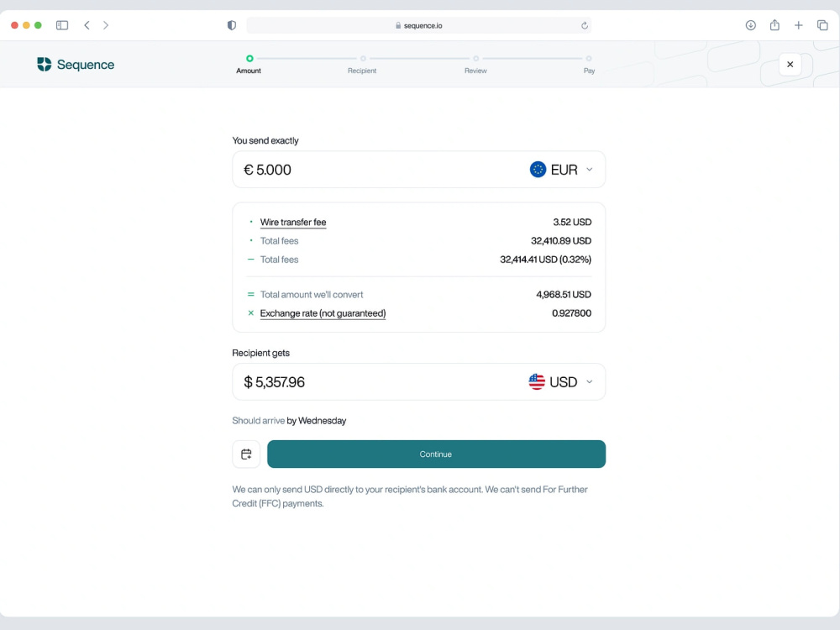Viewport: 840px width, 630px height.
Task: Click the For Further Credit notice text
Action: pos(410,496)
